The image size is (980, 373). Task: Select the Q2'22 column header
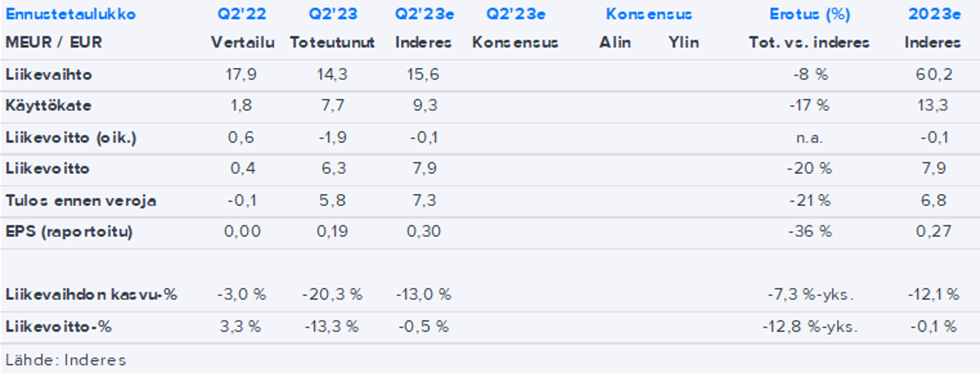(242, 15)
